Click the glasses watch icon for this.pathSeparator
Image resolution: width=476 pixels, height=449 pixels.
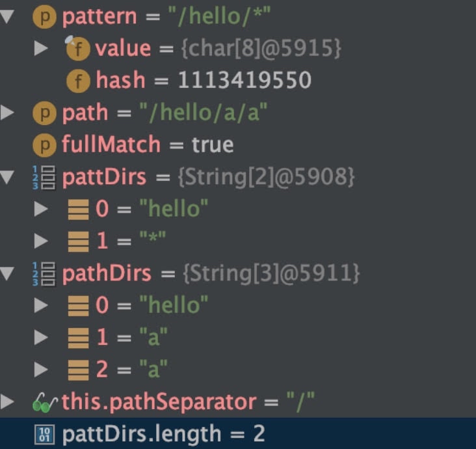(44, 403)
